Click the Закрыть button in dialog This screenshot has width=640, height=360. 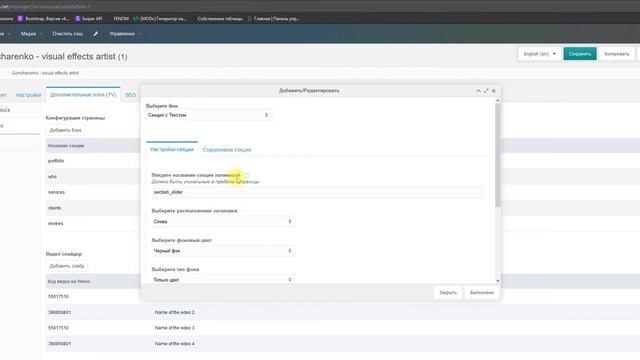pos(448,293)
